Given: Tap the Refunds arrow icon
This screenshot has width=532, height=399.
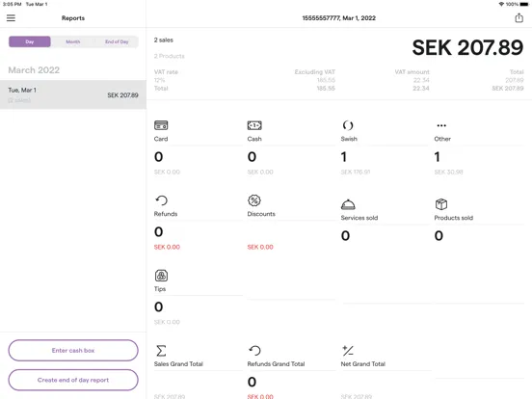Looking at the screenshot, I should (161, 200).
